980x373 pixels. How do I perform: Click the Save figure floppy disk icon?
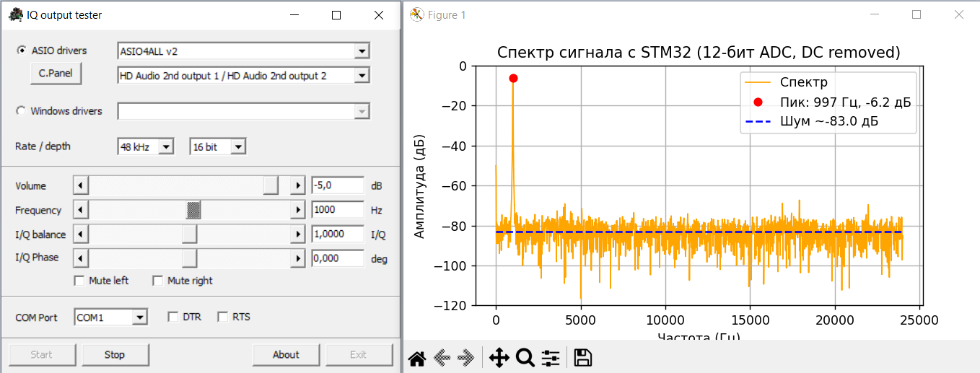582,358
